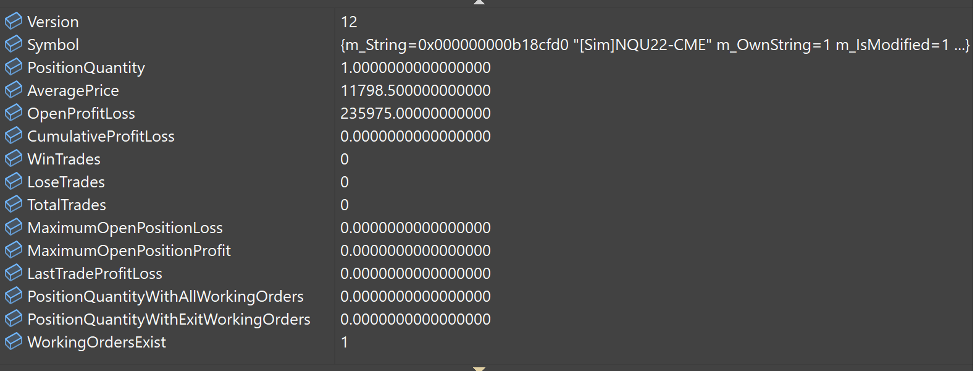Viewport: 980px width, 371px height.
Task: Select the MaximumOpenPositionLoss variable
Action: 125,228
